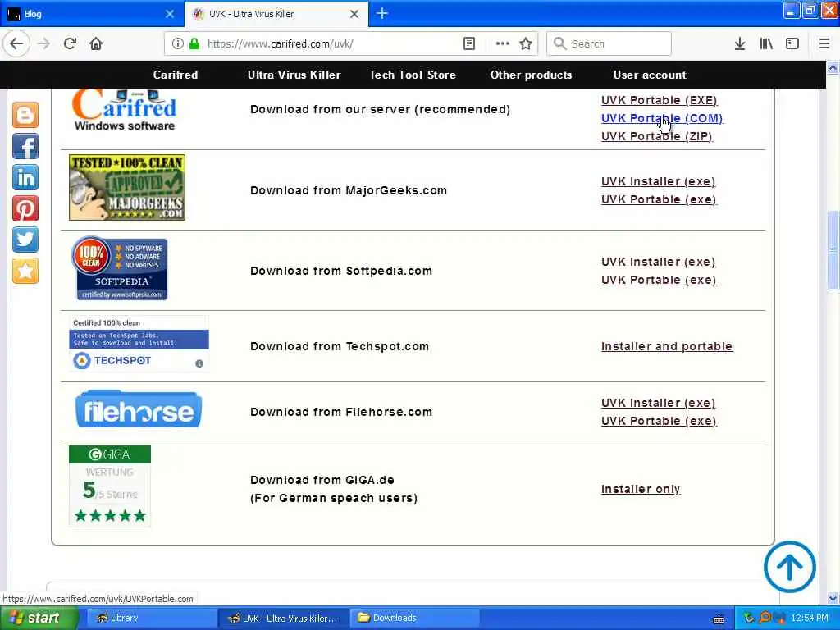Close the Blog tab
The image size is (840, 630).
point(170,14)
